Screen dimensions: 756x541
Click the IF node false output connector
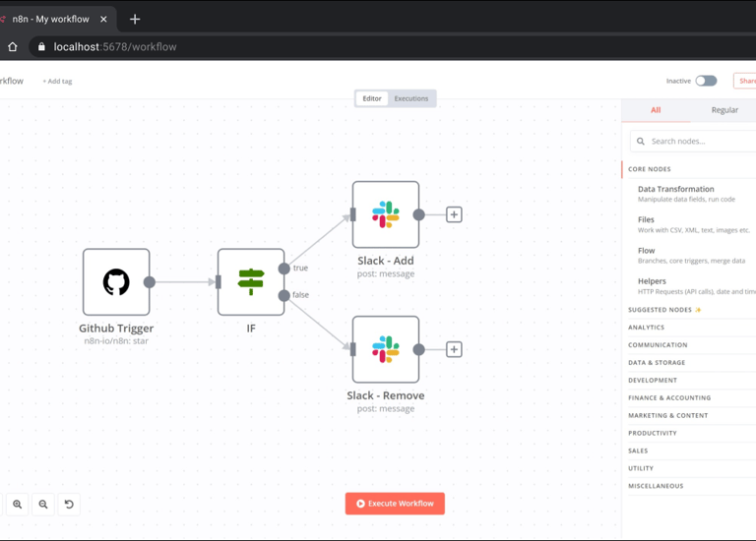click(x=284, y=295)
